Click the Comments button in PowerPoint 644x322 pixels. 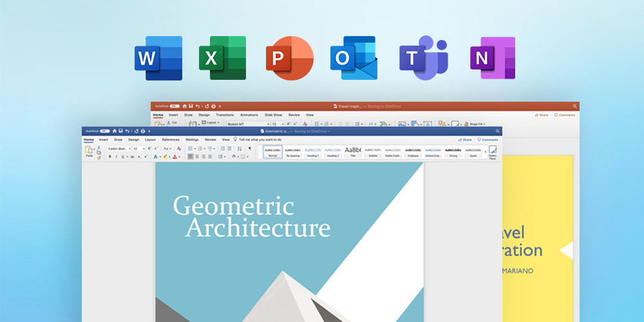564,115
